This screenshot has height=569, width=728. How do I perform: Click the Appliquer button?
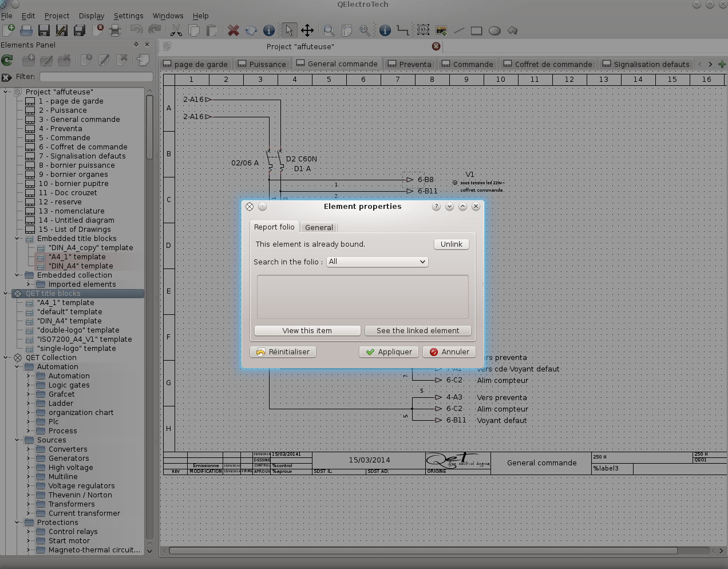point(389,352)
